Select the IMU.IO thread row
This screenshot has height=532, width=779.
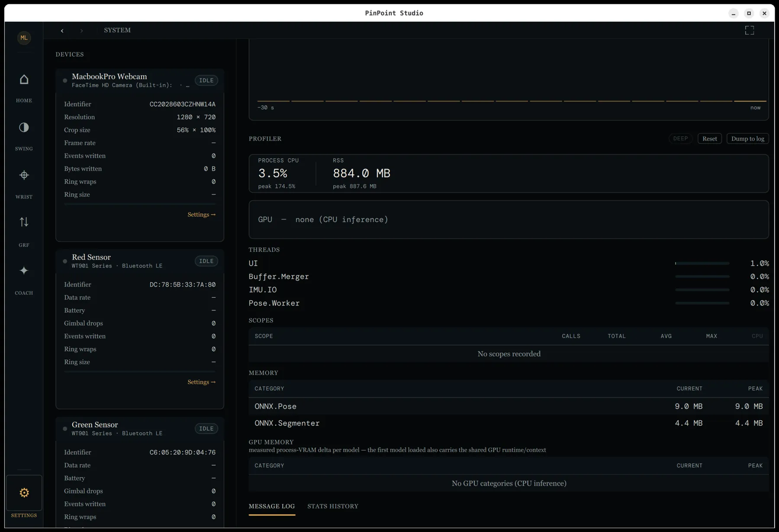[509, 290]
